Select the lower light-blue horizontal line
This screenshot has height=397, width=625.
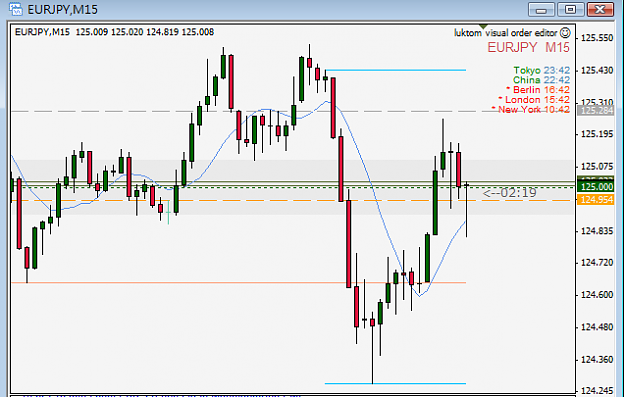pyautogui.click(x=395, y=383)
